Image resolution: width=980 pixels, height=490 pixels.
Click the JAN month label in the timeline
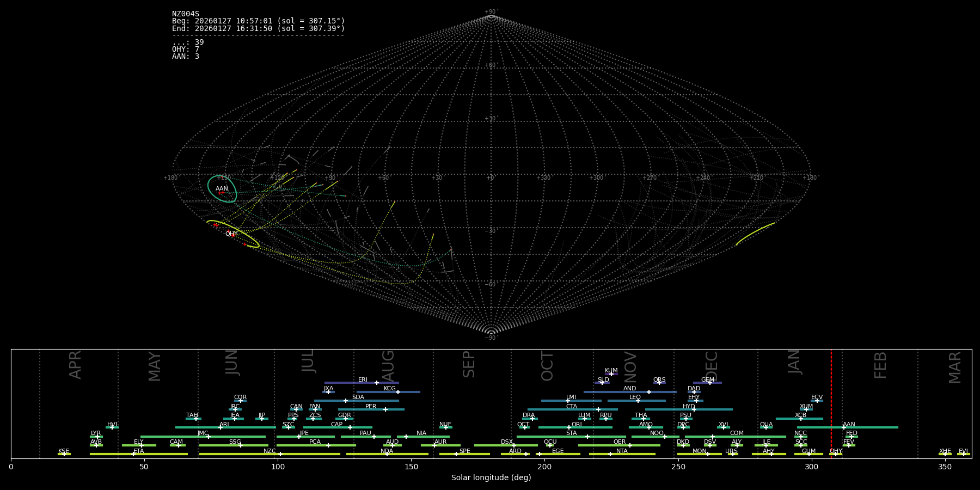tap(794, 362)
